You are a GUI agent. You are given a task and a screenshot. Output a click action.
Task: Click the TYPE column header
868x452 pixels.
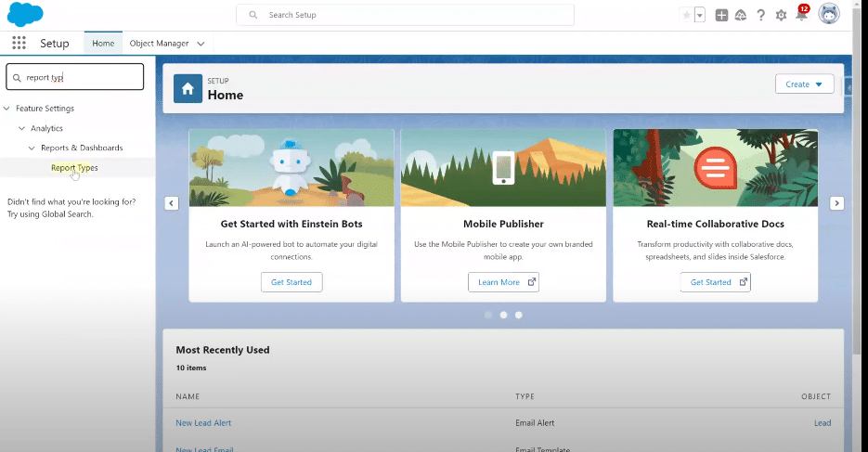click(525, 396)
